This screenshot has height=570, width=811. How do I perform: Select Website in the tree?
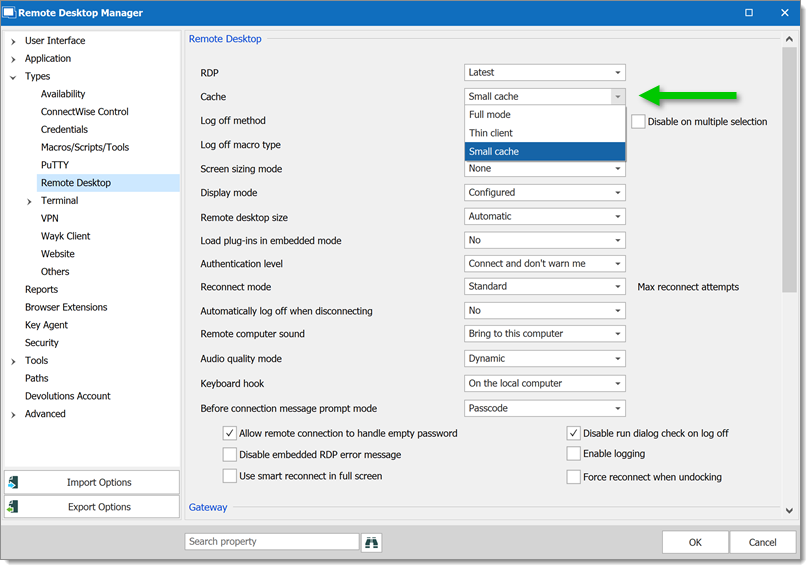(57, 254)
